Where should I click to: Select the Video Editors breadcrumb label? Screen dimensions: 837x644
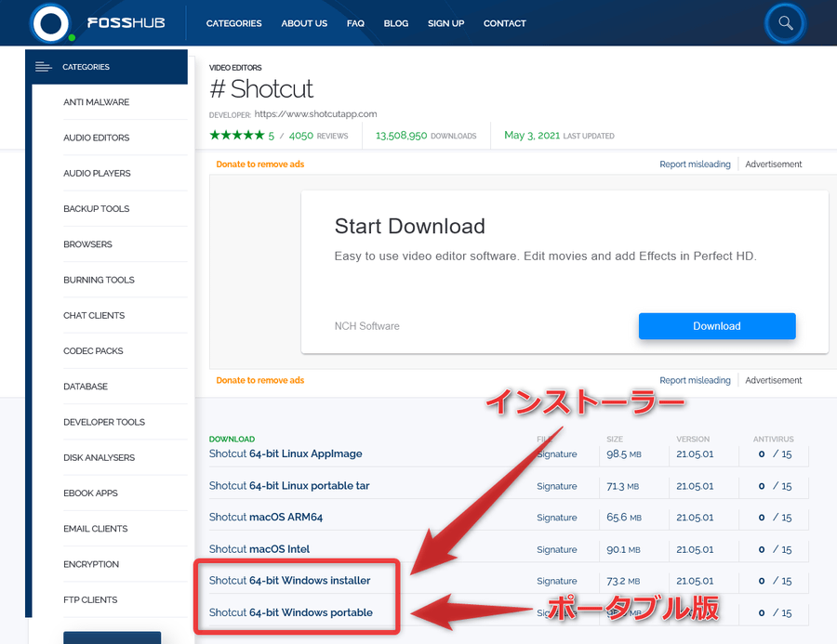click(235, 68)
